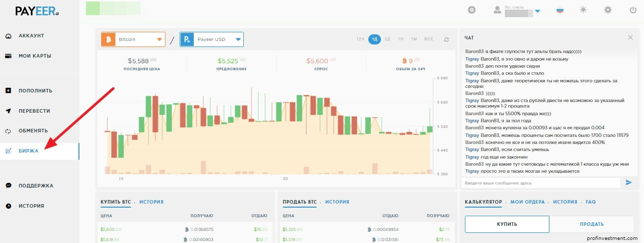The height and width of the screenshot is (243, 644).
Task: Click the $5,600 demand price value
Action: pos(321,61)
